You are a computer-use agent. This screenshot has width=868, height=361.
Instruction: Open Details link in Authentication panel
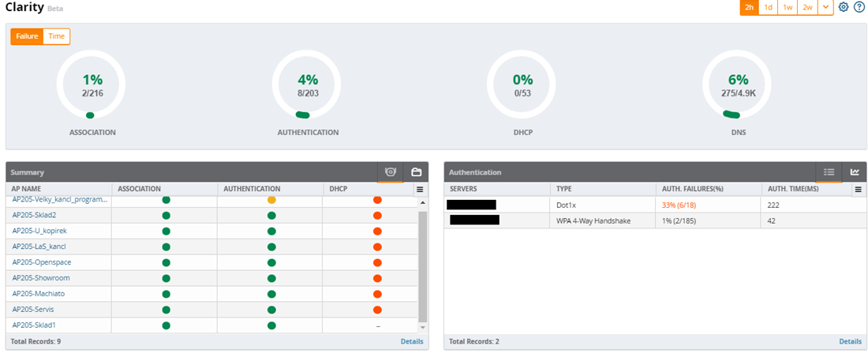851,341
